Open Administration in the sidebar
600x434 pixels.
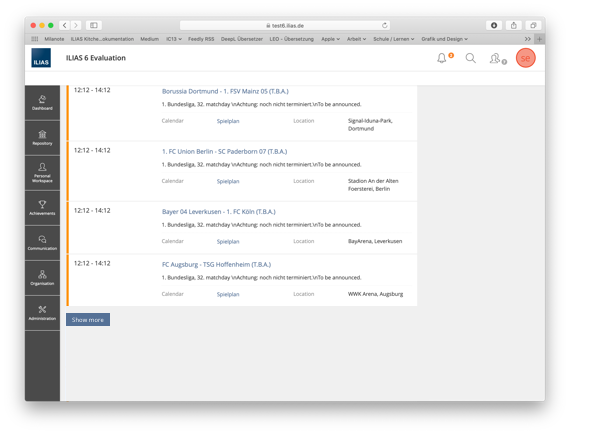(42, 313)
